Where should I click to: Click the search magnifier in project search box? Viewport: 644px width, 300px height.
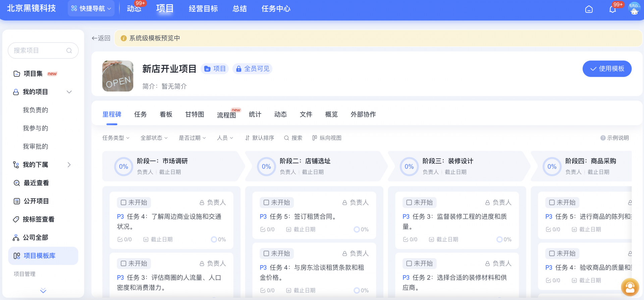coord(69,51)
